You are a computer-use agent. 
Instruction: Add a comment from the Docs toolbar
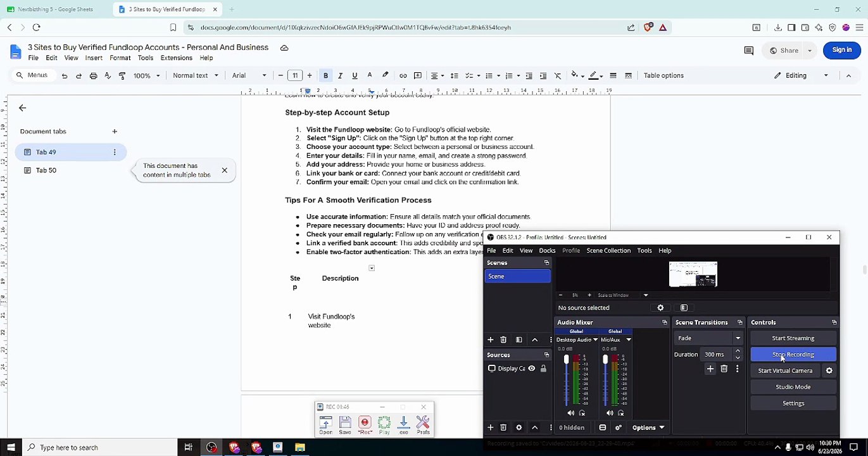[x=417, y=75]
